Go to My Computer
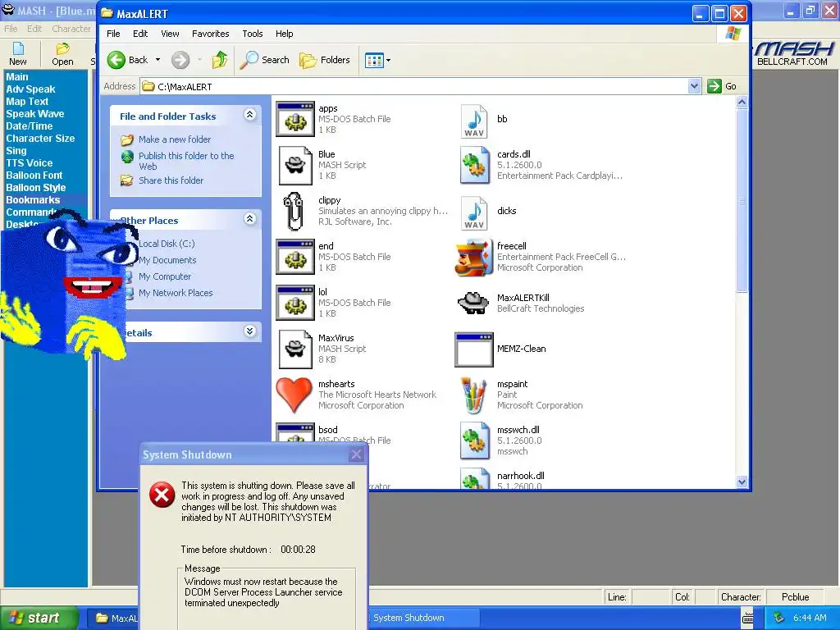Screen dimensions: 840x630 164,277
